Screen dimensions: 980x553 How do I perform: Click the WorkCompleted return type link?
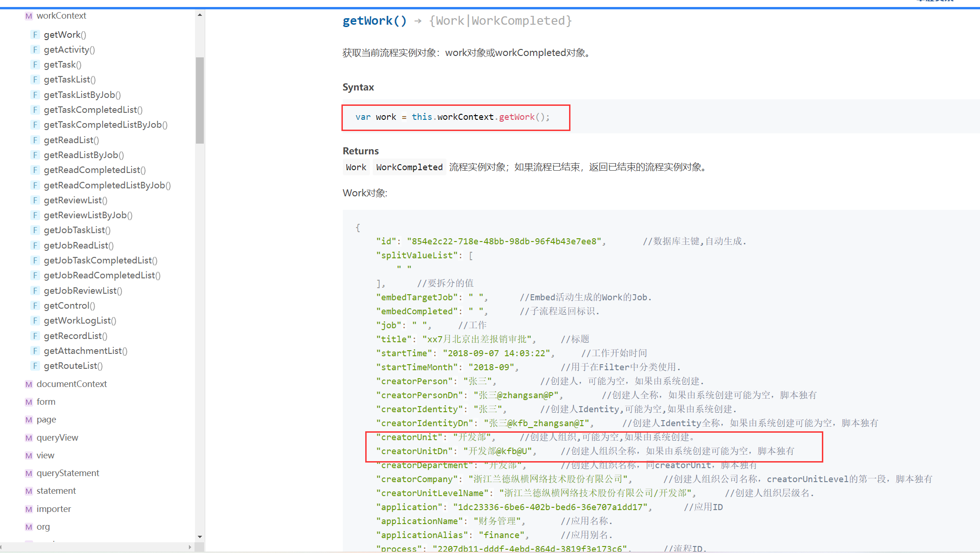coord(409,167)
